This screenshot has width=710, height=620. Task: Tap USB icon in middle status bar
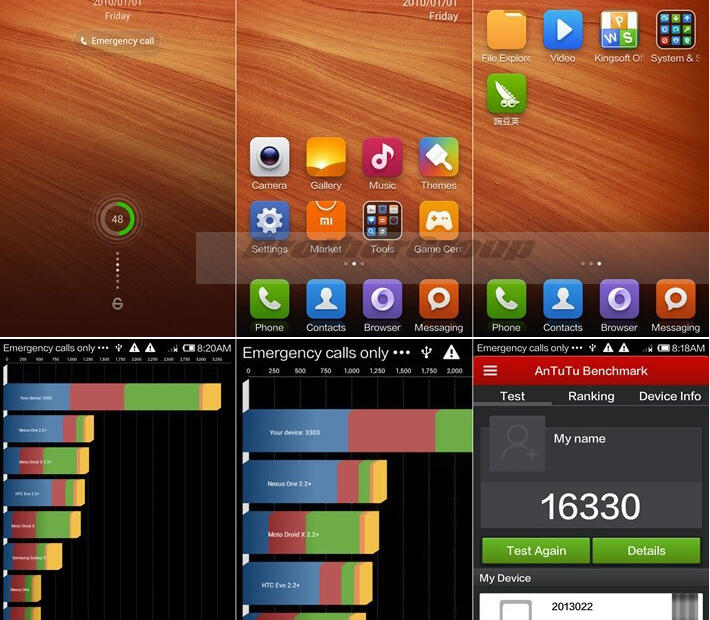click(x=426, y=352)
